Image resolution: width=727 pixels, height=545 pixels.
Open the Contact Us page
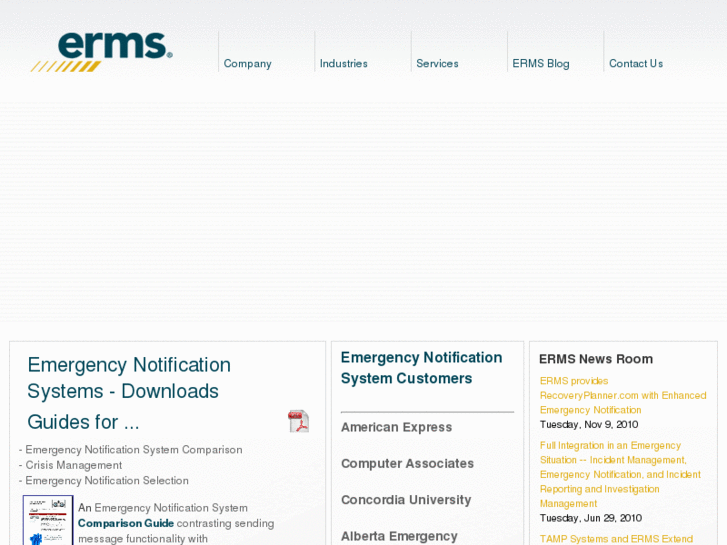[x=636, y=64]
